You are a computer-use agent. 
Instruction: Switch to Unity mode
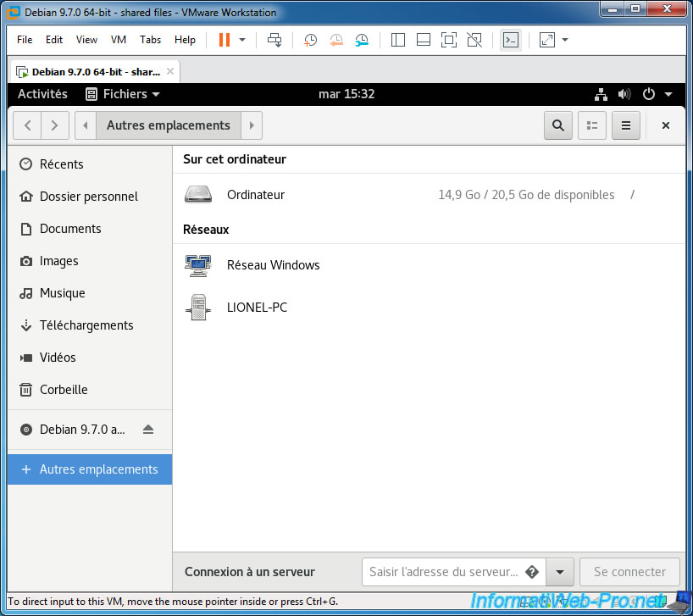point(474,40)
